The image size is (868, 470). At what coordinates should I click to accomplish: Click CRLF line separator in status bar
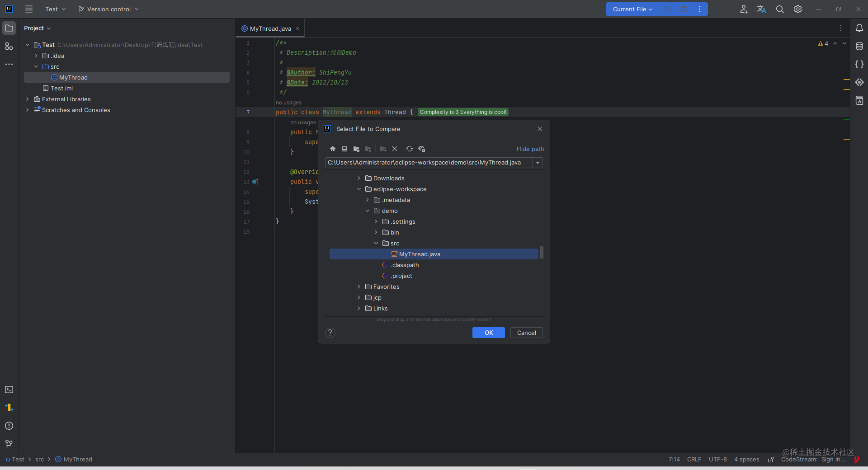click(x=694, y=459)
